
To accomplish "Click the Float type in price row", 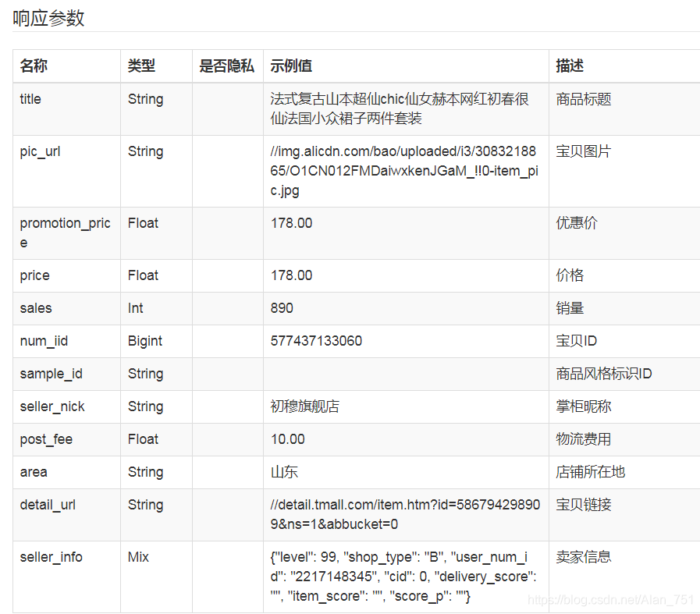I will tap(143, 275).
